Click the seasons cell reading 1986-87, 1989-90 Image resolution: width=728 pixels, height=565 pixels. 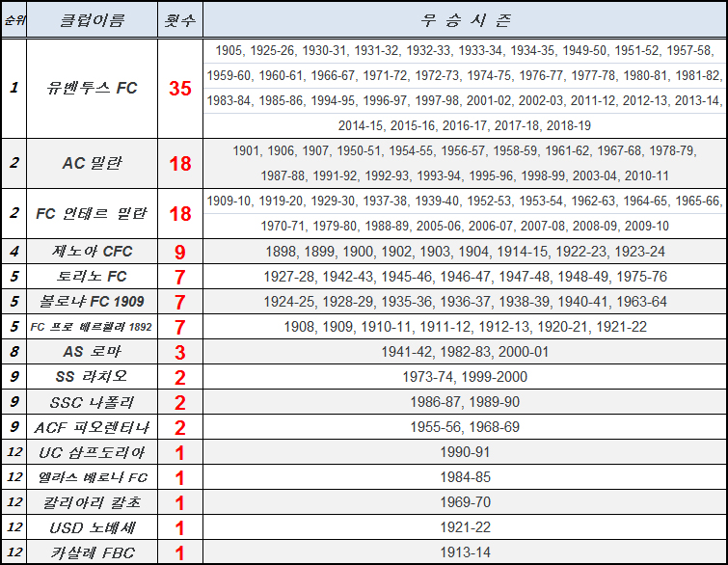[x=465, y=402]
